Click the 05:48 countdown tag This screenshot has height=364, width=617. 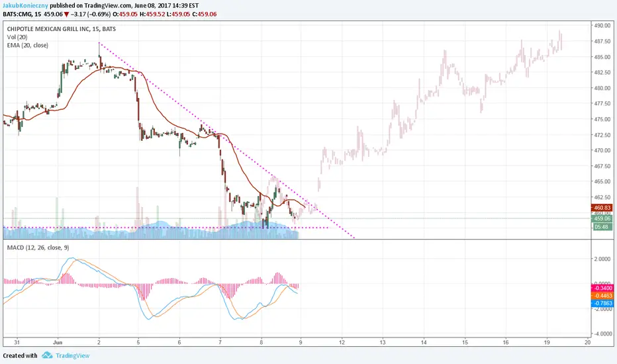pos(602,227)
